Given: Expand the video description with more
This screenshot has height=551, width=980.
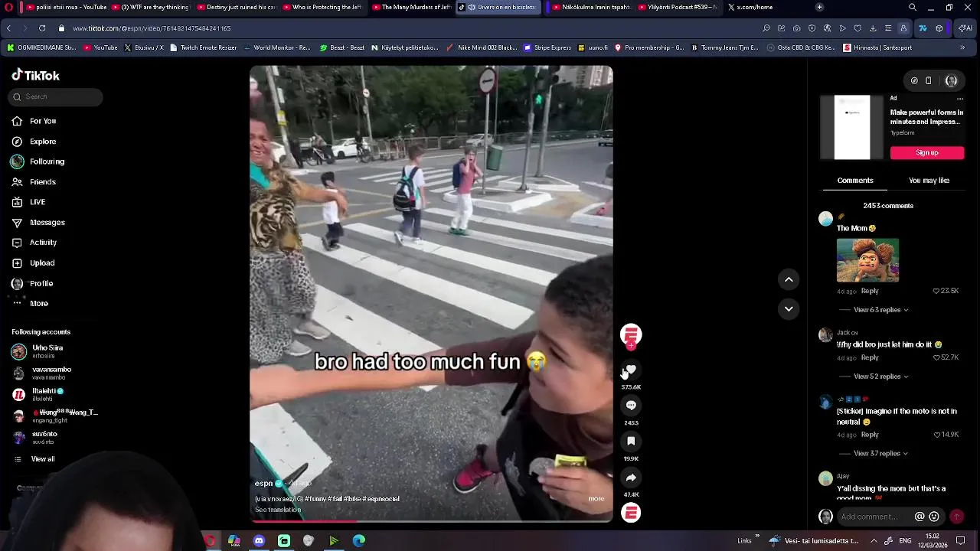Looking at the screenshot, I should tap(596, 498).
